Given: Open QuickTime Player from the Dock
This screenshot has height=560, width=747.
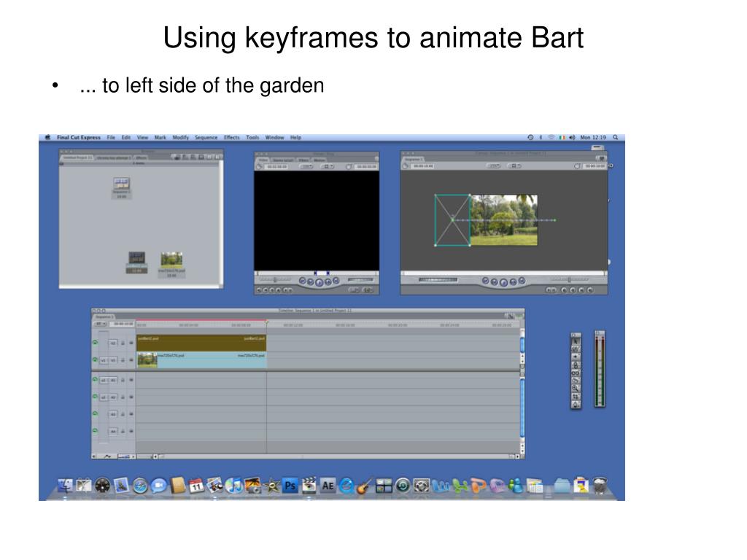Looking at the screenshot, I should click(x=347, y=486).
